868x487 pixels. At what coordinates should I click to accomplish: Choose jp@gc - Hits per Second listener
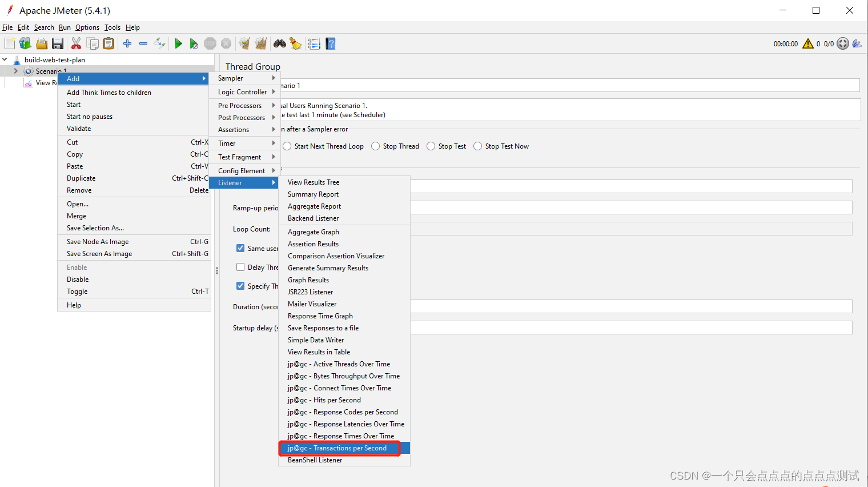pyautogui.click(x=344, y=400)
